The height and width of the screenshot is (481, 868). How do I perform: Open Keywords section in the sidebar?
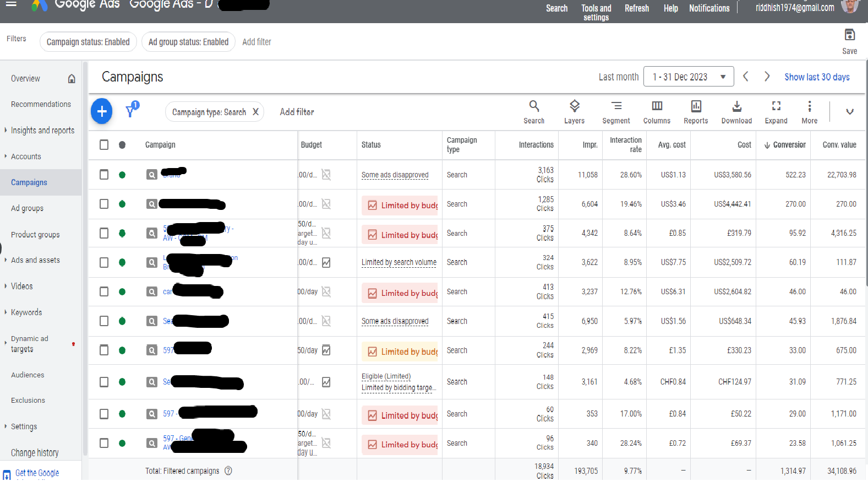click(x=26, y=312)
